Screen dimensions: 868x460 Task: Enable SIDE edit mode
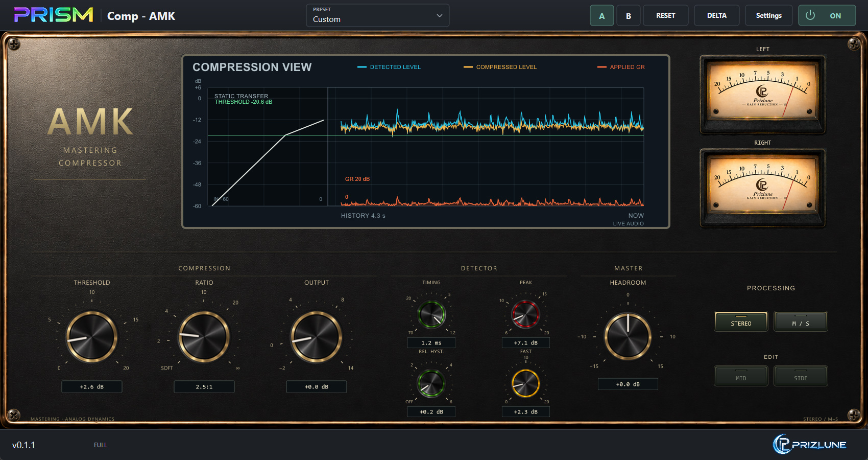tap(801, 376)
